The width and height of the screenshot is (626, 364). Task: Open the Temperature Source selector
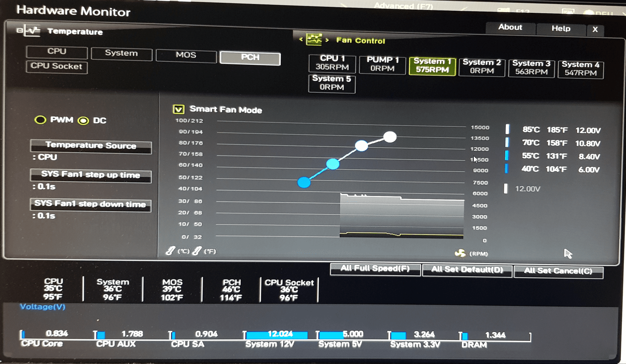(91, 146)
